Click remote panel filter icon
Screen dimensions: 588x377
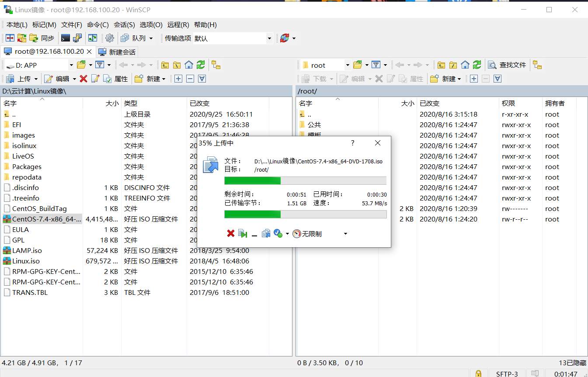(x=376, y=65)
